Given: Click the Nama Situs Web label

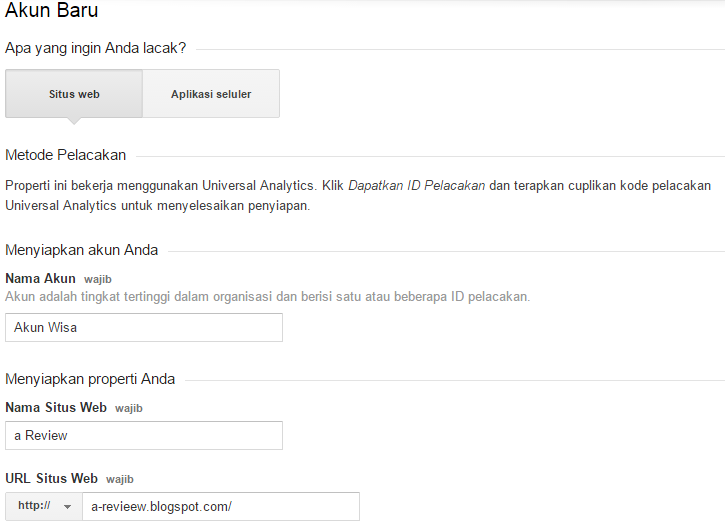Looking at the screenshot, I should [x=56, y=408].
